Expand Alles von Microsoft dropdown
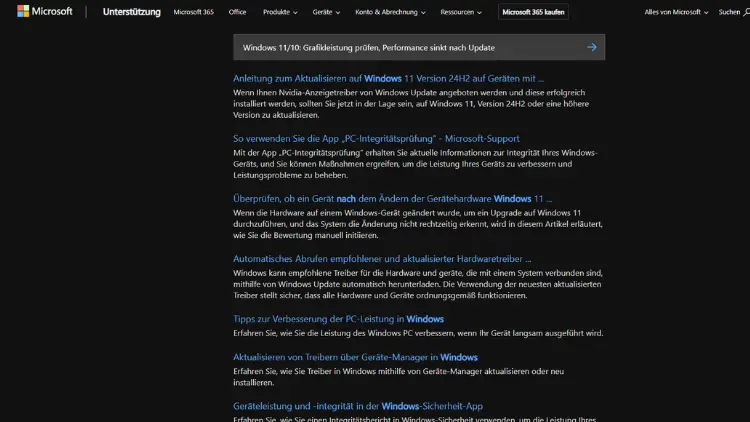The image size is (750, 422). pyautogui.click(x=676, y=12)
